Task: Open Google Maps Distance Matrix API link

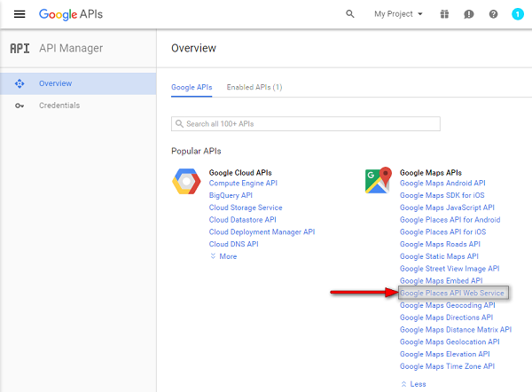Action: 456,330
